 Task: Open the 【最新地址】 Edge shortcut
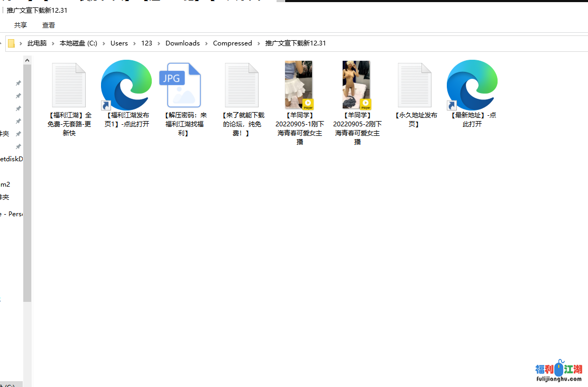tap(472, 85)
